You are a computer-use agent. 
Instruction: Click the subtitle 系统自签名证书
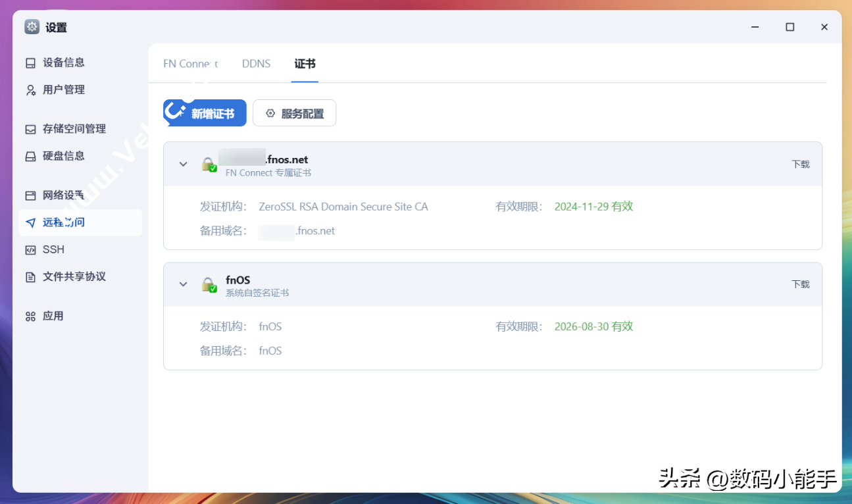tap(257, 293)
